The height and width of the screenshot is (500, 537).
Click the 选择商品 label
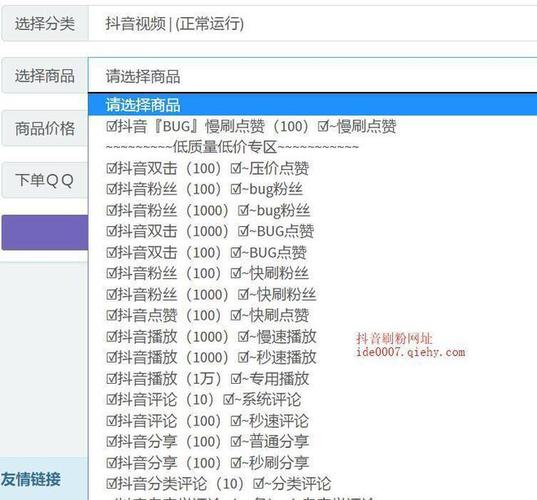(45, 76)
